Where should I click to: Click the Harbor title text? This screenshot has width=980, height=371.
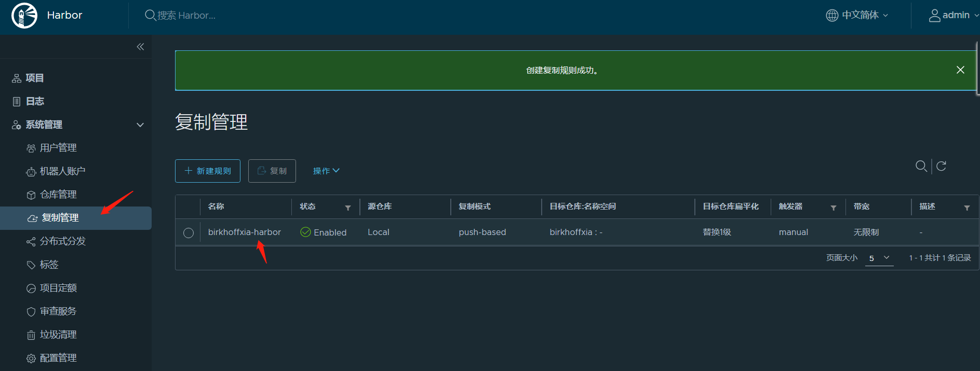tap(64, 15)
